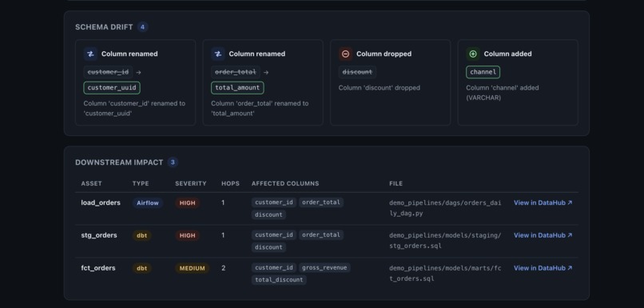
Task: Select the green channel column chip
Action: tap(483, 72)
